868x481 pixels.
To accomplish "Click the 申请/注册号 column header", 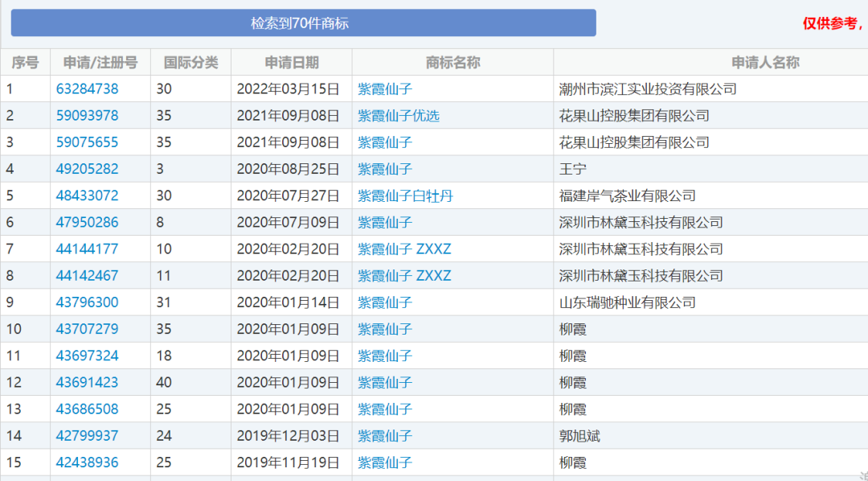I will (100, 62).
